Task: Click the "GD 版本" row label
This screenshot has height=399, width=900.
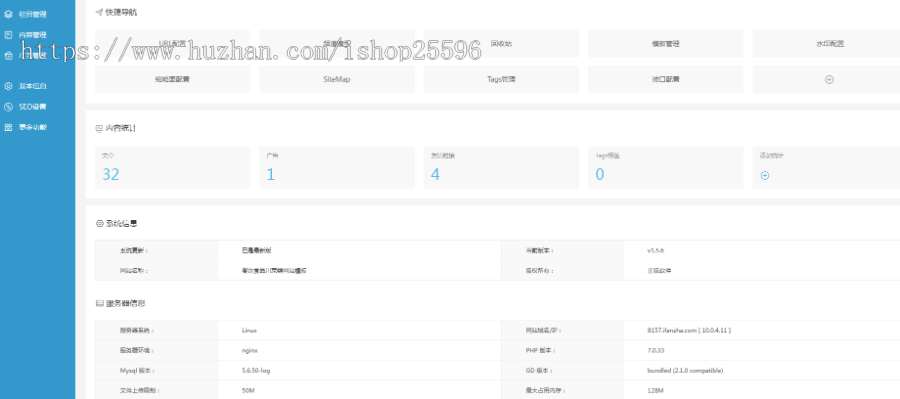Action: click(x=539, y=370)
